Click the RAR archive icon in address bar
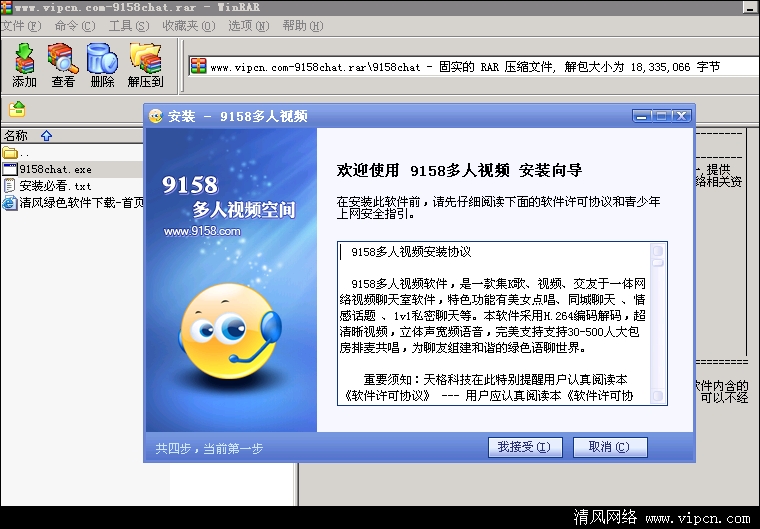 pyautogui.click(x=198, y=66)
